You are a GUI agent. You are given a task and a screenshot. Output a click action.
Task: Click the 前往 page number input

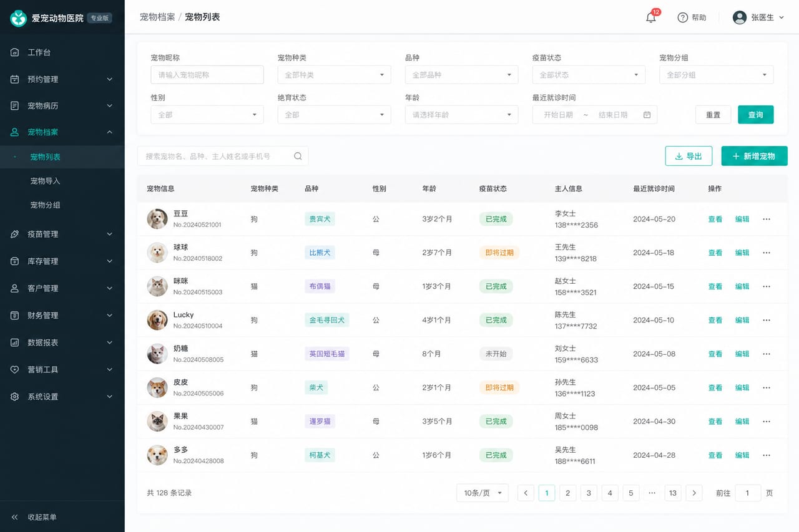(748, 493)
